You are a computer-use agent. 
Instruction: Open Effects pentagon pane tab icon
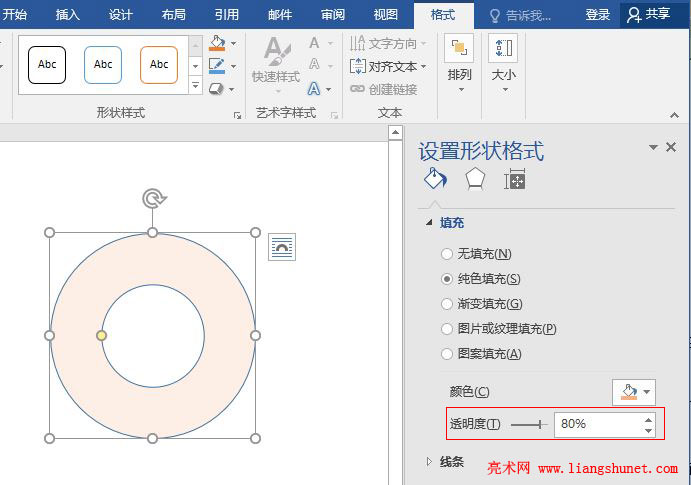(x=475, y=180)
